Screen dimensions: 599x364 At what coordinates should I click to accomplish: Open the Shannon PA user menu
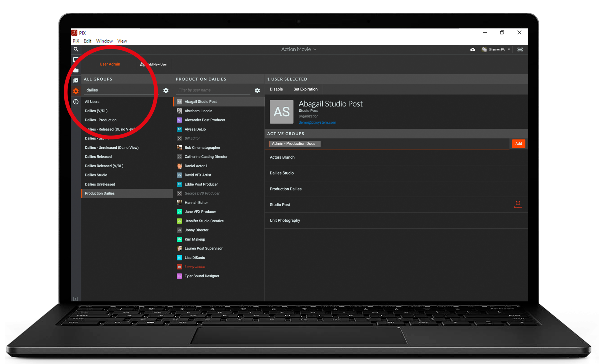point(497,50)
